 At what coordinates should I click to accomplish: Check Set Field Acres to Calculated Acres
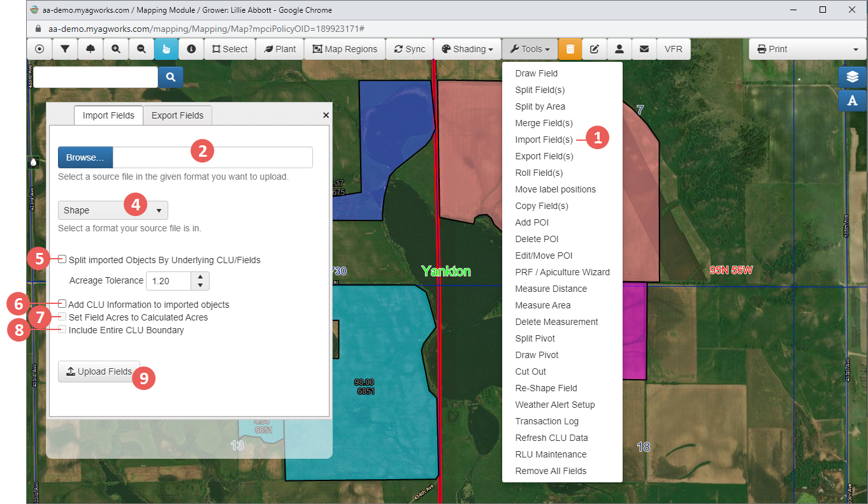pyautogui.click(x=62, y=317)
